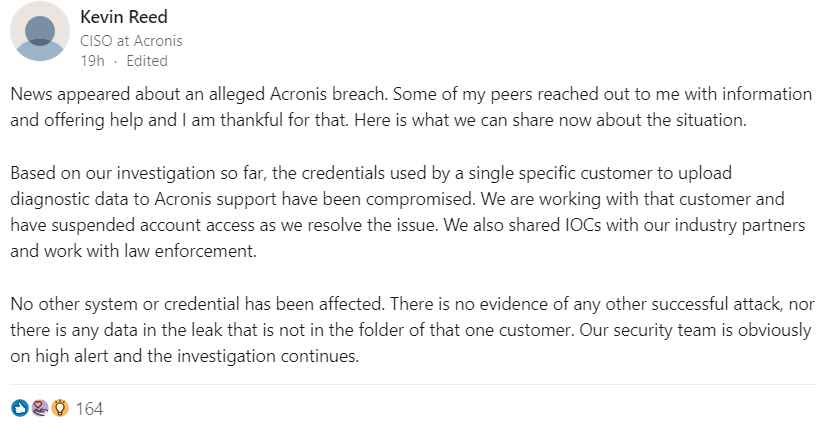The height and width of the screenshot is (424, 830).
Task: Click the "Edited" label beside the timestamp
Action: pos(147,61)
